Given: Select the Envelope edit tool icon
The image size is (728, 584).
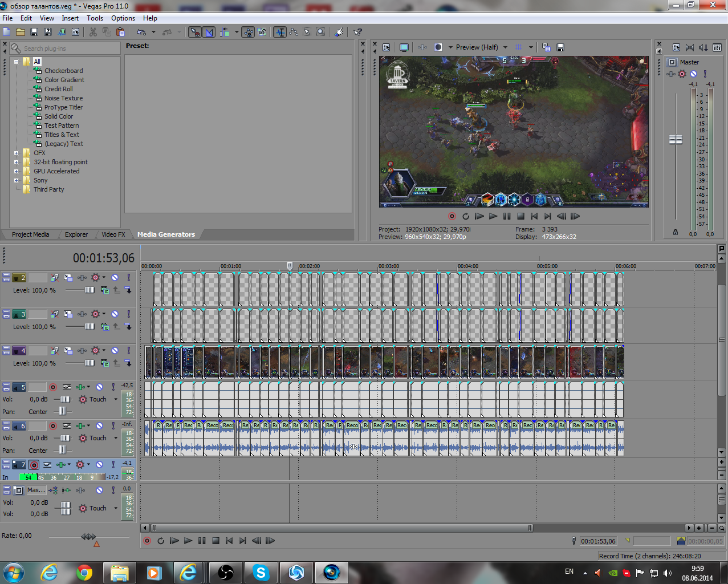Looking at the screenshot, I should pyautogui.click(x=294, y=32).
